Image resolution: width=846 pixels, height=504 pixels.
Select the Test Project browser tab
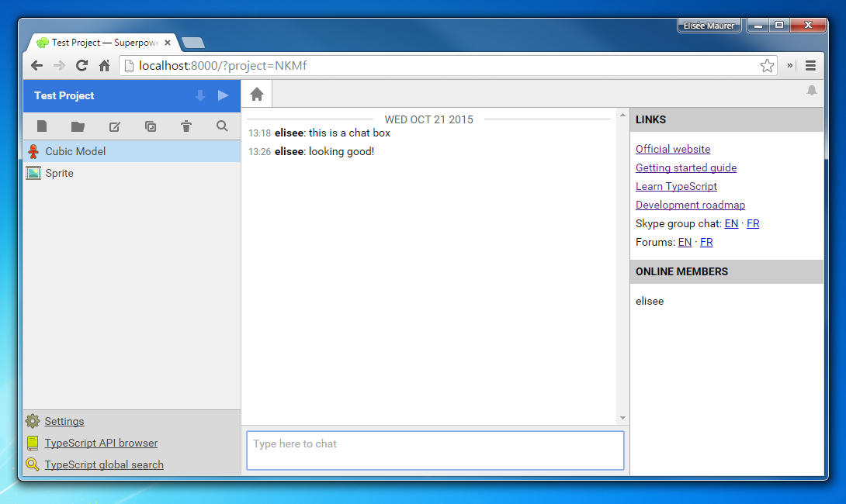click(x=106, y=43)
